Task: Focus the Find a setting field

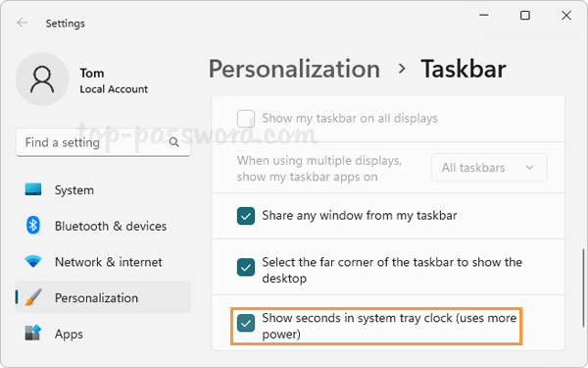Action: tap(103, 142)
